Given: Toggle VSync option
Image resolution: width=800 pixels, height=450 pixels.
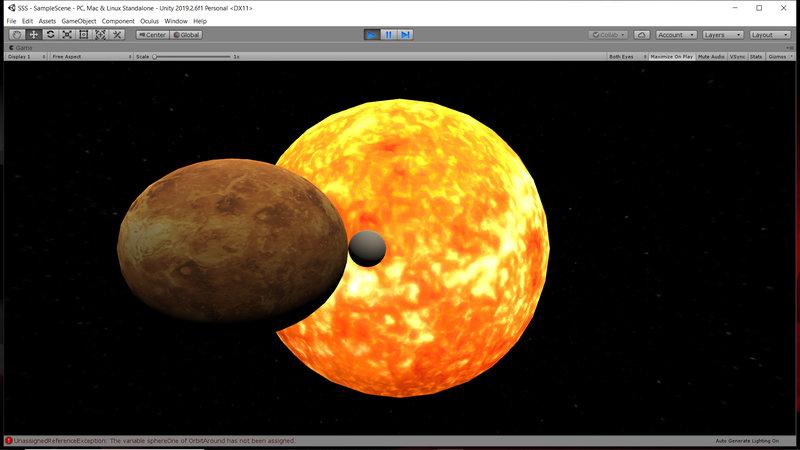Looking at the screenshot, I should (737, 57).
